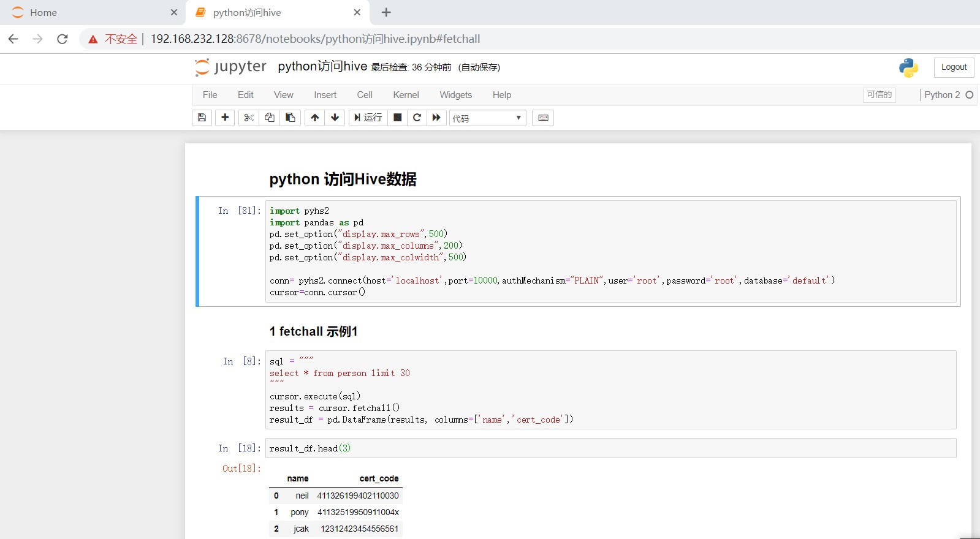Open the Kernel menu
This screenshot has height=539, width=980.
[x=406, y=95]
